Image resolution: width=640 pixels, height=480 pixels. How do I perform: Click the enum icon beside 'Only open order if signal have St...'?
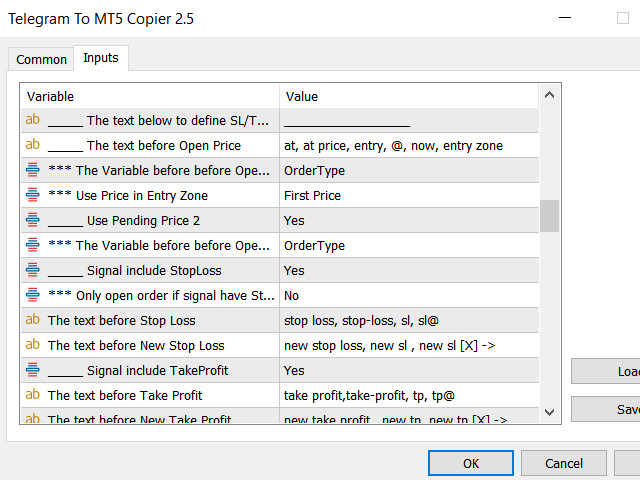pos(33,295)
